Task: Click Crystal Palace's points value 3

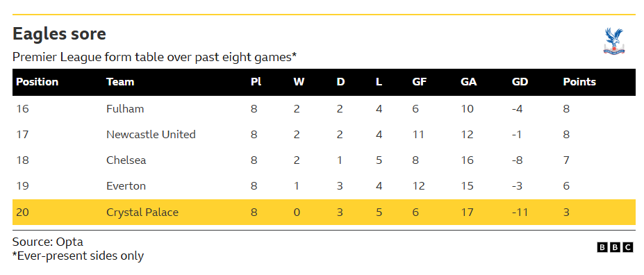Action: pos(566,212)
